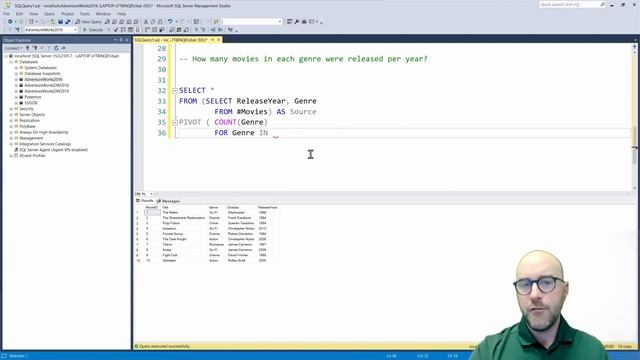The width and height of the screenshot is (640, 360).
Task: Click the New Query toolbar button
Action: (x=88, y=22)
